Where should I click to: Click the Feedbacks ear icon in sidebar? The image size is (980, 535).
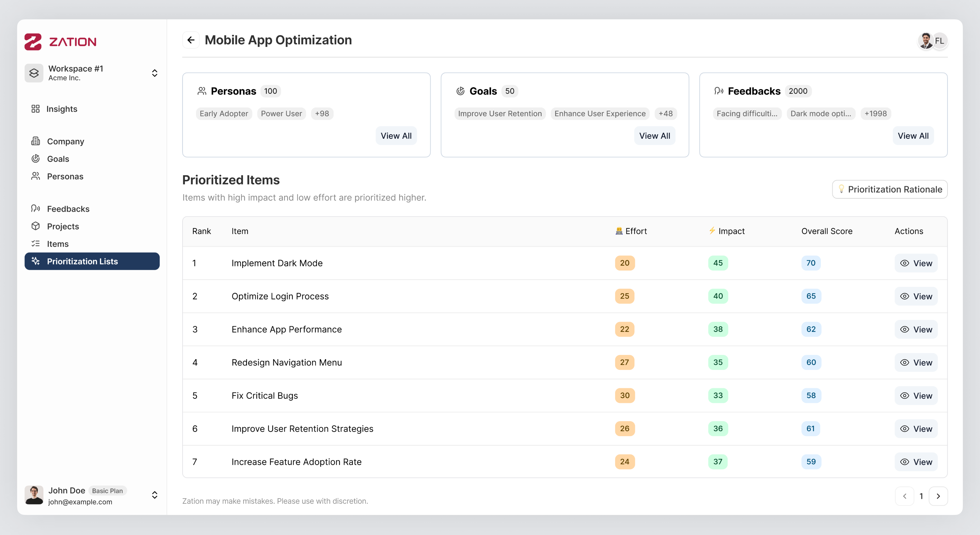point(35,209)
